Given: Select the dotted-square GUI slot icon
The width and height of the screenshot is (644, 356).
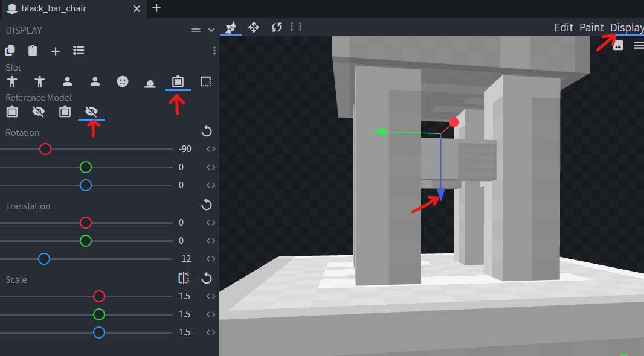Looking at the screenshot, I should coord(205,81).
